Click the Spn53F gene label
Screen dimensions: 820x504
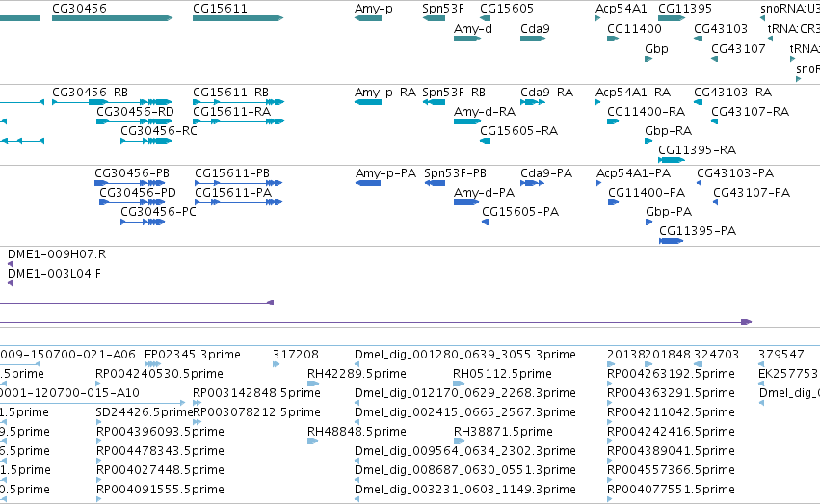coord(443,9)
